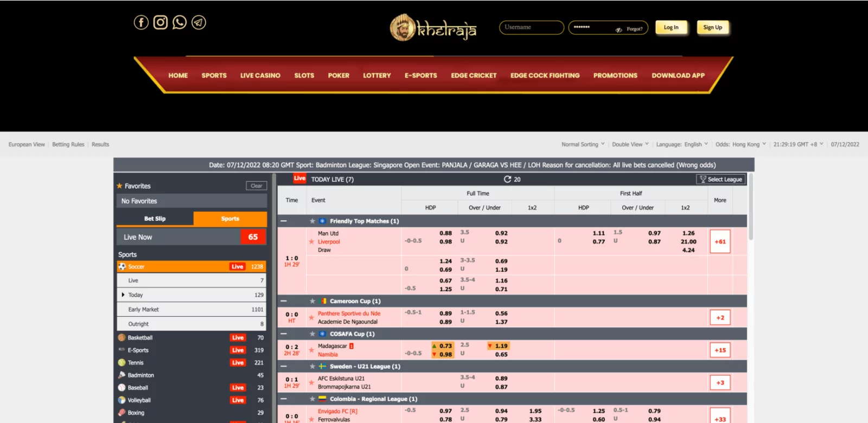Viewport: 868px width, 423px height.
Task: Open +61 more markets for Man Utd
Action: (x=720, y=242)
